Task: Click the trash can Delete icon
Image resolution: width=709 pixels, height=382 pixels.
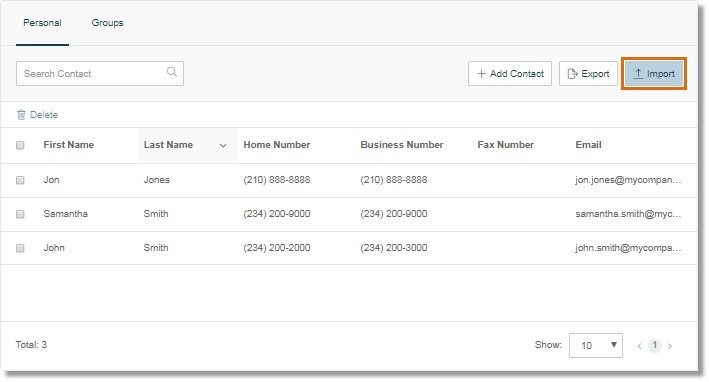Action: click(x=21, y=115)
